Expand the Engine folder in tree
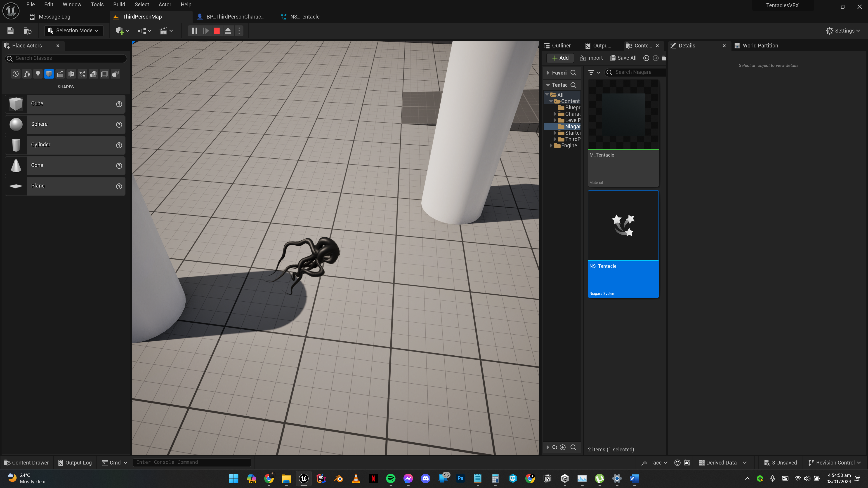Image resolution: width=868 pixels, height=488 pixels. (x=551, y=145)
